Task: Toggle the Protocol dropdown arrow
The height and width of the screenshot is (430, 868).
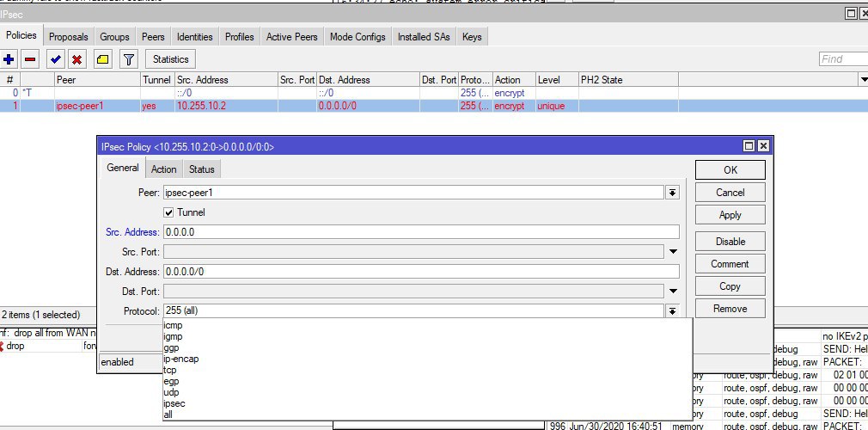Action: pyautogui.click(x=673, y=310)
